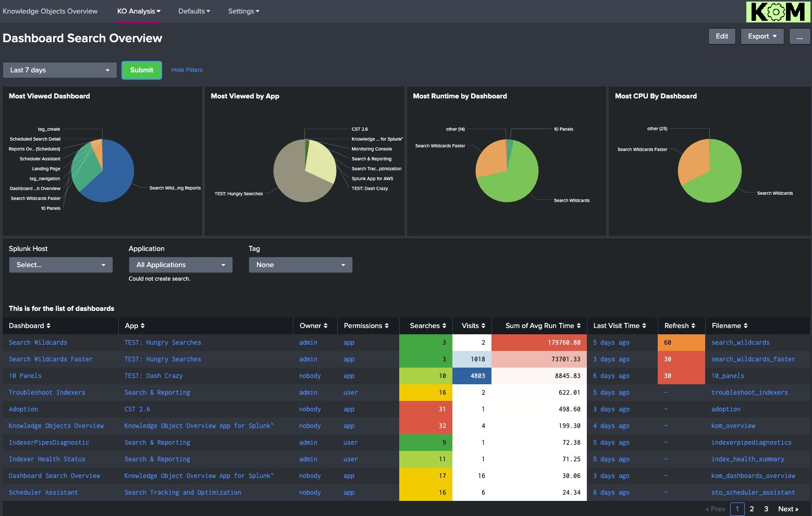Open the Splunk Host Select dropdown
Screen dimensions: 812x516
point(61,265)
